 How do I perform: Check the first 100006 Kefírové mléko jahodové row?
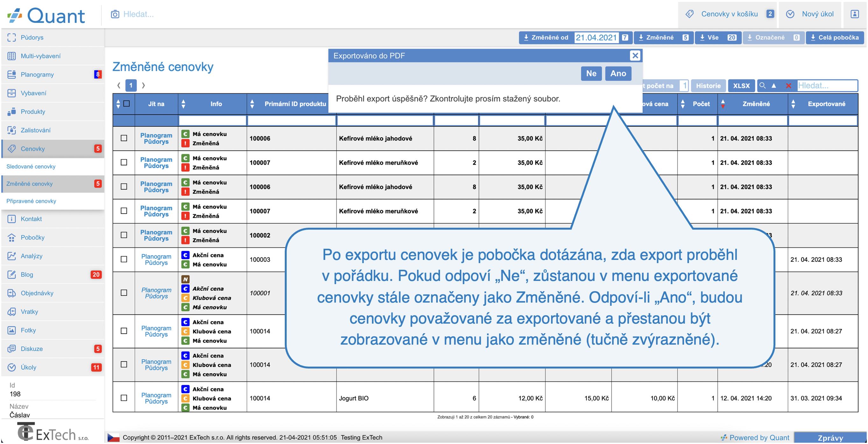click(124, 138)
